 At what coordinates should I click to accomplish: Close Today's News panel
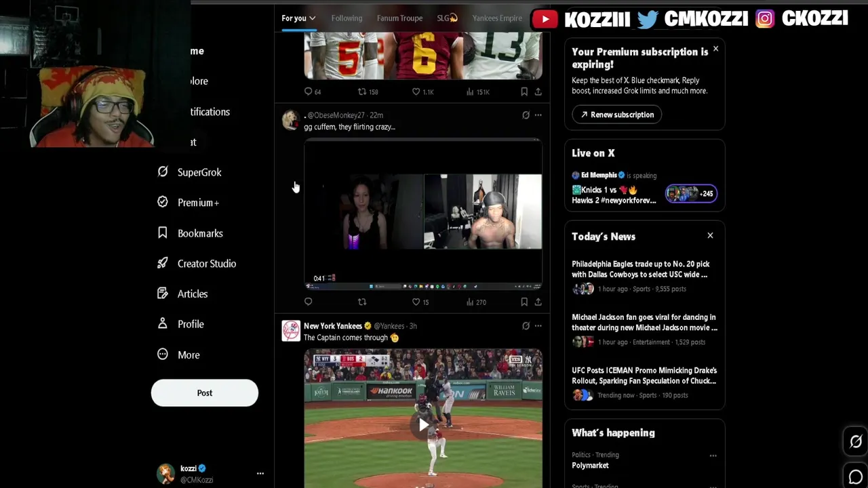(x=710, y=235)
